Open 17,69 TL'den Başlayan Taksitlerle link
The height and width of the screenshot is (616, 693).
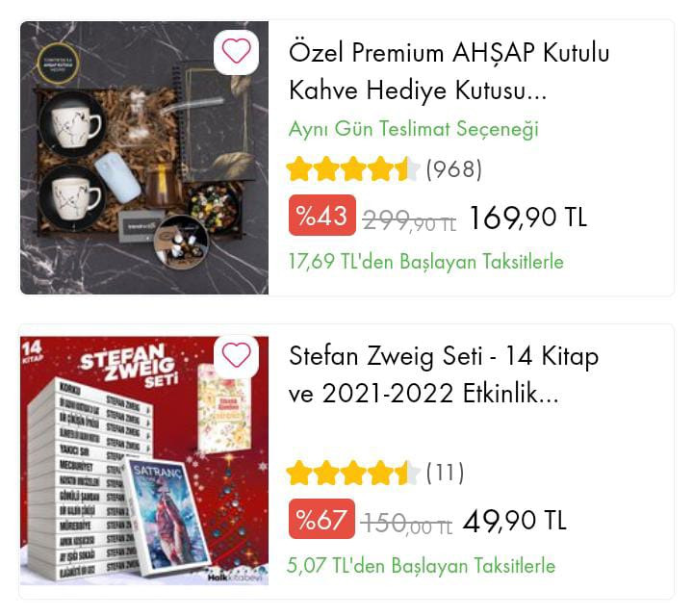pyautogui.click(x=426, y=262)
